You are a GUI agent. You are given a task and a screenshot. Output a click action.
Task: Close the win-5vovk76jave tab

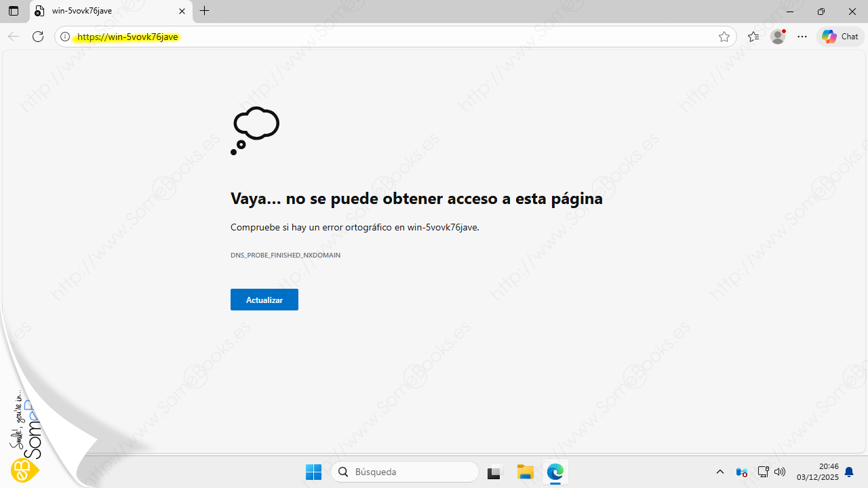(x=182, y=12)
